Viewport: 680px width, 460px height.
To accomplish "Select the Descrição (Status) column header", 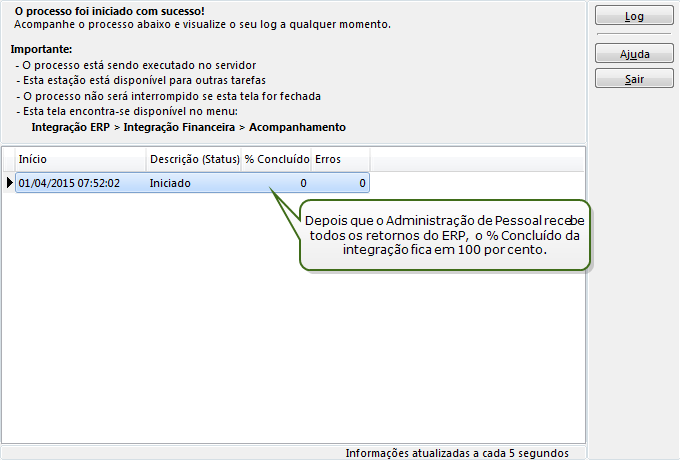I will pos(194,159).
